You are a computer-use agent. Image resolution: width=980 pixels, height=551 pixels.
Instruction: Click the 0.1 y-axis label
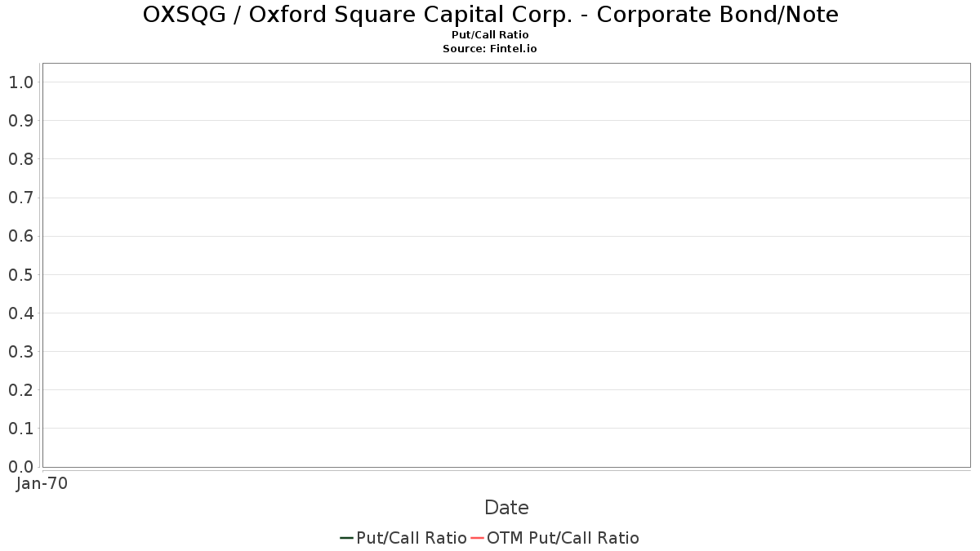pyautogui.click(x=20, y=429)
